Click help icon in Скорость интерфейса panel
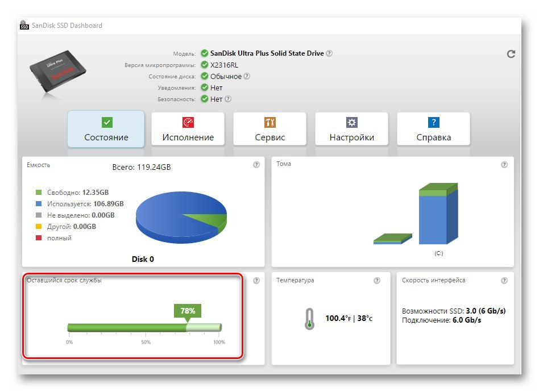 504,280
